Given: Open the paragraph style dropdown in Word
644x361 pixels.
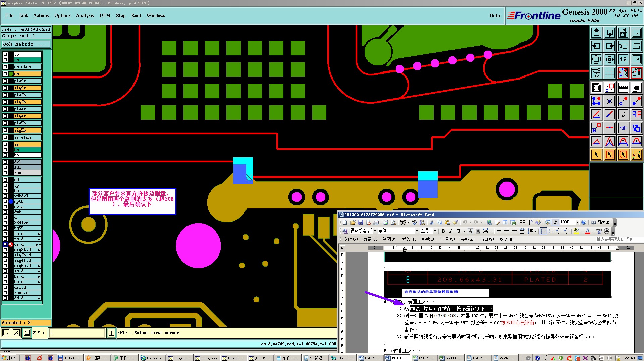Looking at the screenshot, I should [375, 231].
